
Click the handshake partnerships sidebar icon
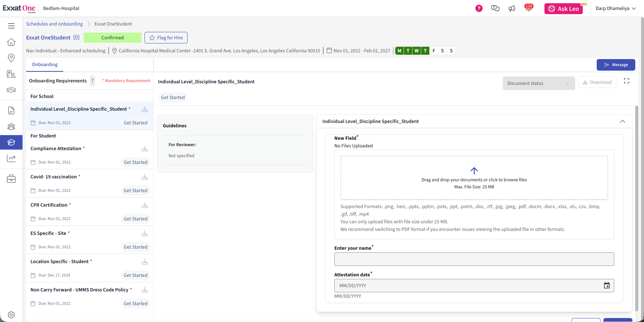[x=11, y=90]
